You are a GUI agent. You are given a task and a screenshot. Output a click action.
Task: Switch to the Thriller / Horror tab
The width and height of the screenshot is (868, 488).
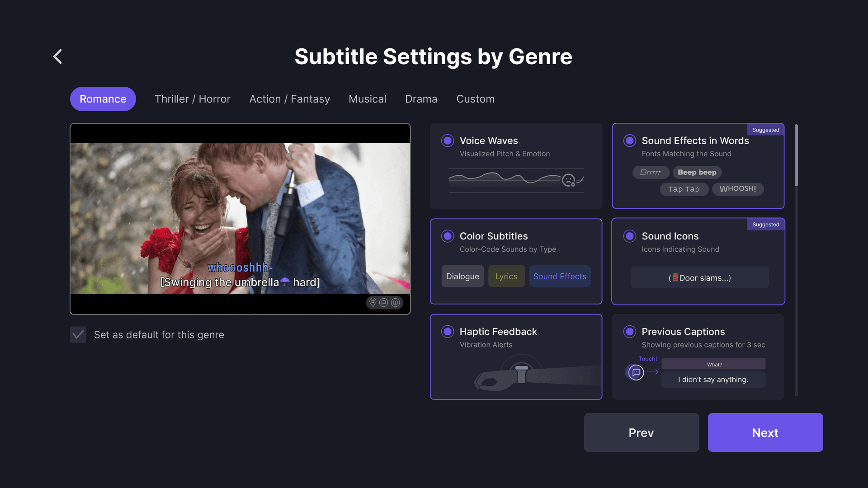pyautogui.click(x=193, y=99)
